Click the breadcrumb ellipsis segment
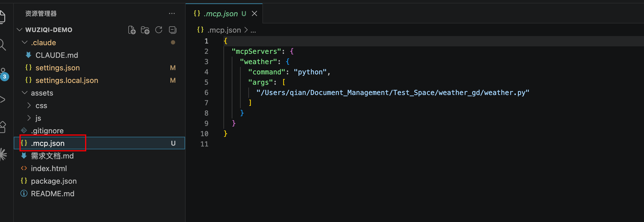The image size is (644, 222). click(x=253, y=30)
